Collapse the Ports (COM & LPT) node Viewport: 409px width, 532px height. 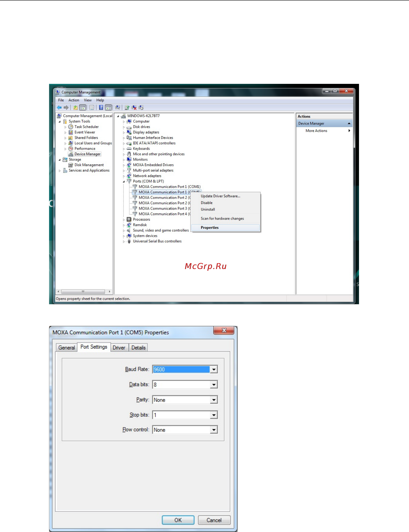click(x=124, y=182)
